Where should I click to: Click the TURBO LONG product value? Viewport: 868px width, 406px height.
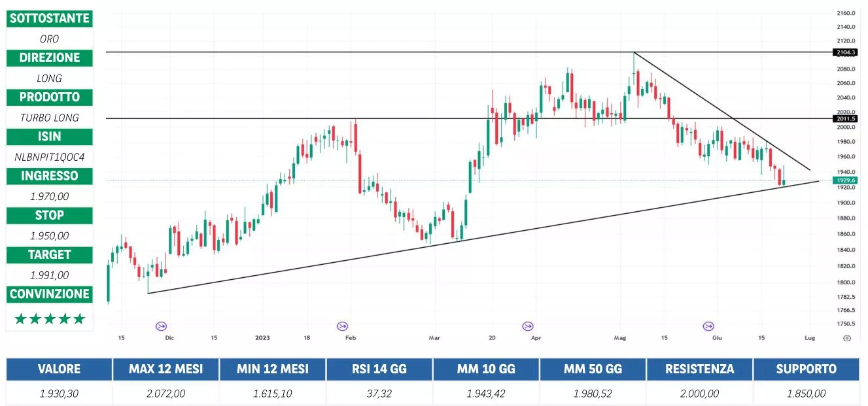pyautogui.click(x=50, y=118)
